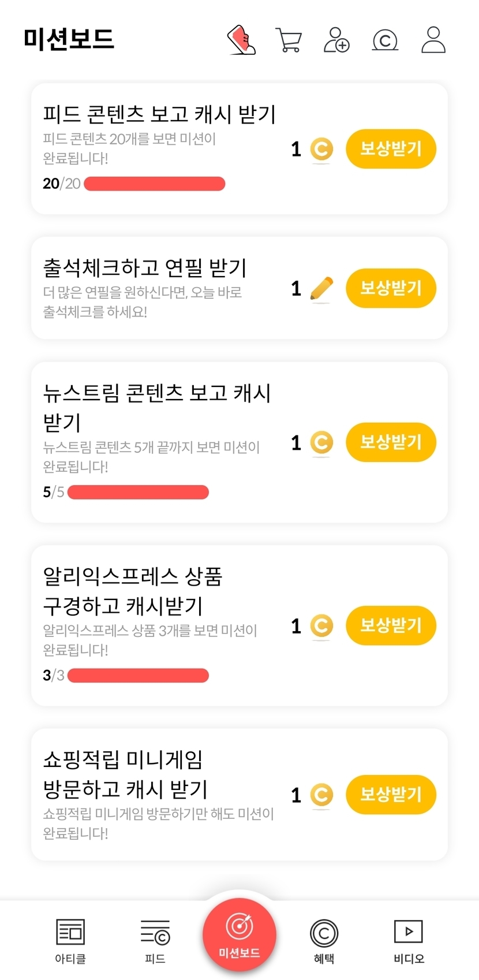Click the 3/3 AliExpress progress bar
Viewport: 479px width, 980px height.
point(138,675)
